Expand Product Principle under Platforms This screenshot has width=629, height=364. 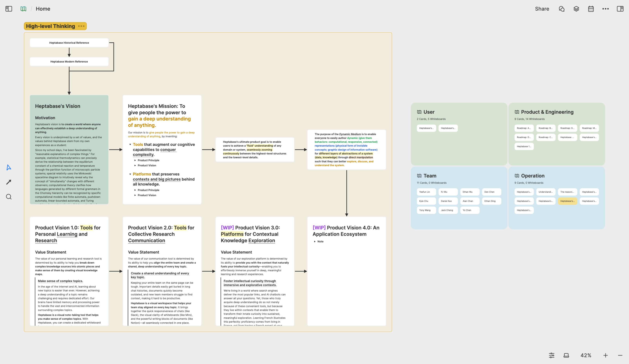[135, 190]
